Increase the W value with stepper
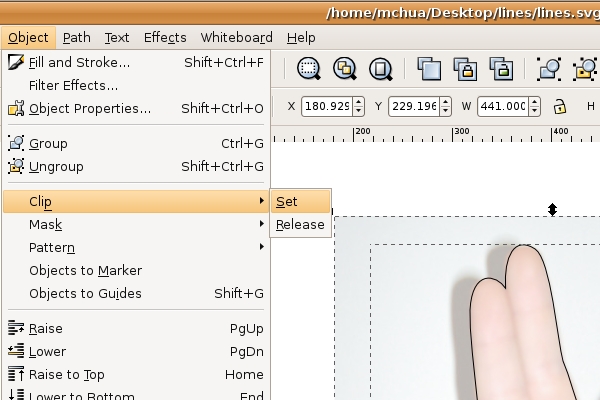Image resolution: width=600 pixels, height=400 pixels. pos(535,102)
